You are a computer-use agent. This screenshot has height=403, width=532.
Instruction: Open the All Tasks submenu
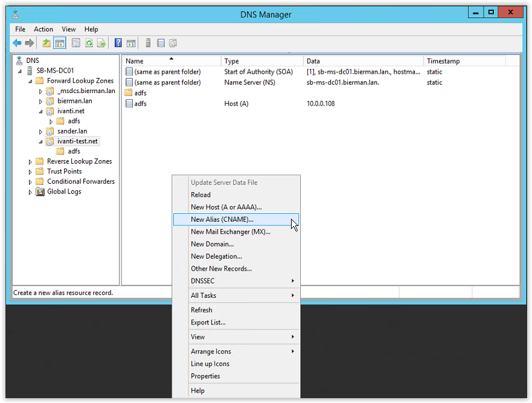click(x=236, y=295)
